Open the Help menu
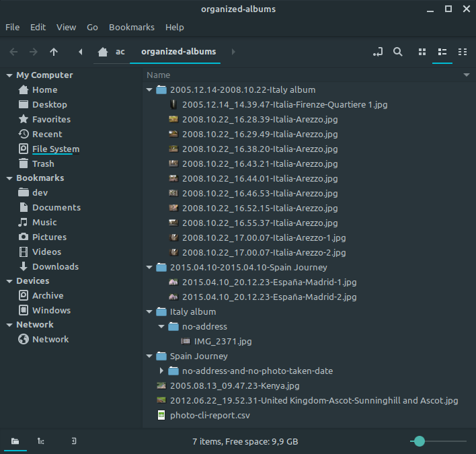Viewport: 476px width, 454px height. coord(175,28)
